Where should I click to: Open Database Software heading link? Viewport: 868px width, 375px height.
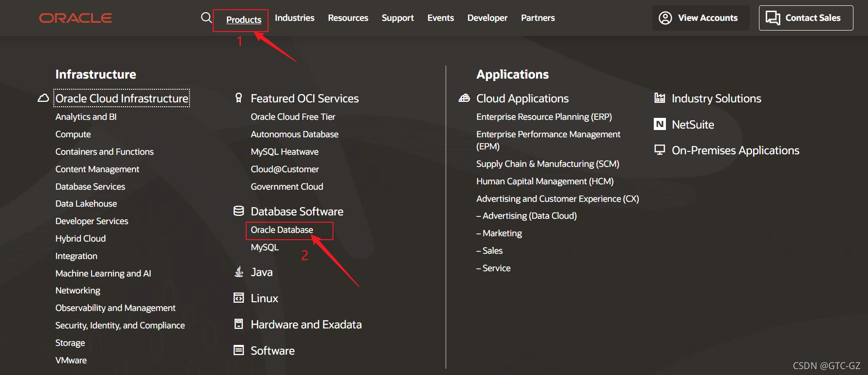coord(297,212)
